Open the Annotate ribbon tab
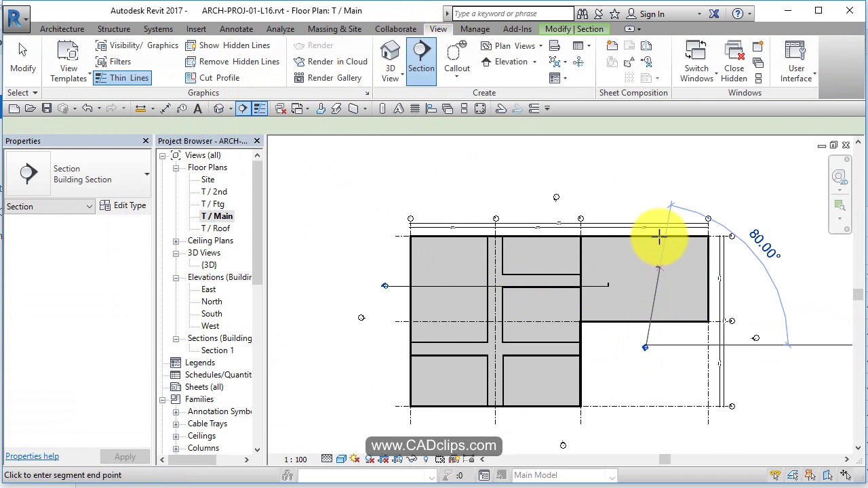This screenshot has height=488, width=868. pyautogui.click(x=236, y=29)
